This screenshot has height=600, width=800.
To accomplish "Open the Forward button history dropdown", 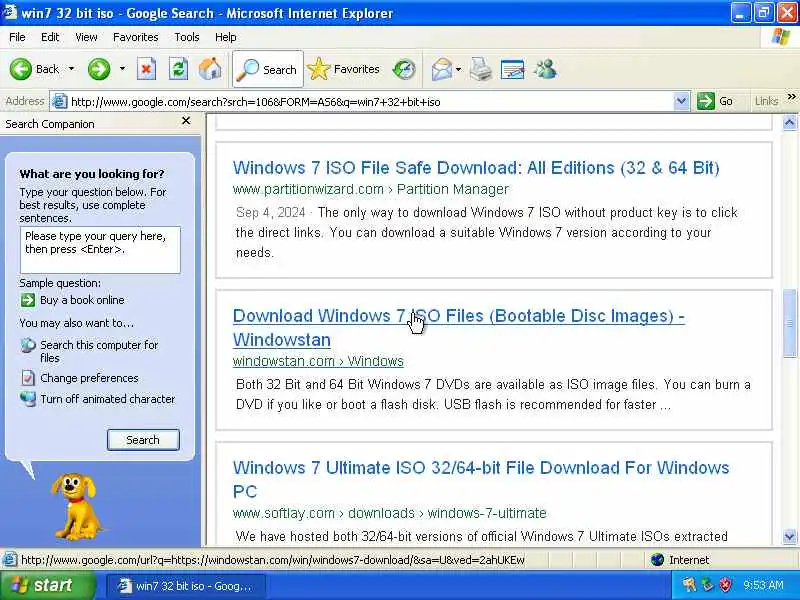I will click(x=122, y=68).
